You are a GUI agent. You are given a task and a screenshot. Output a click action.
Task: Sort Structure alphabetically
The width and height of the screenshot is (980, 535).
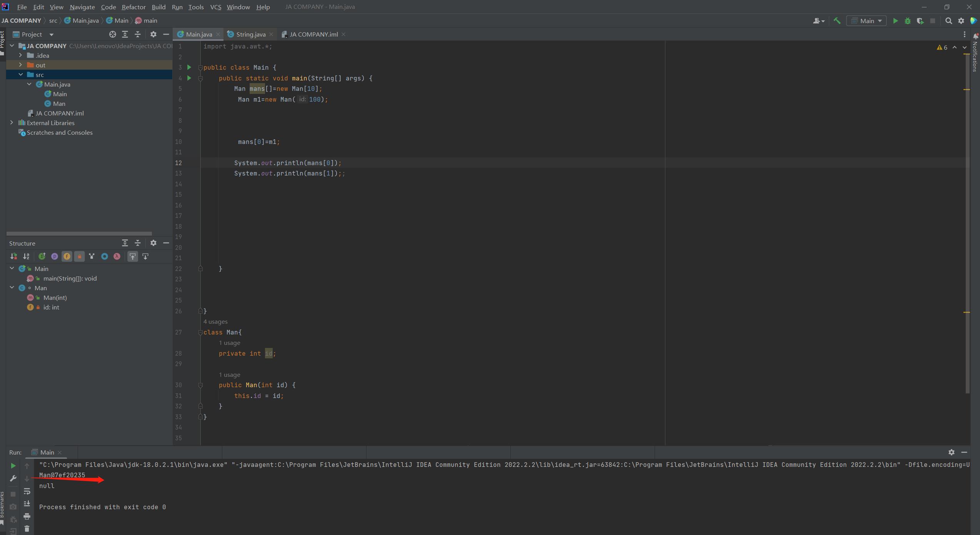[26, 256]
